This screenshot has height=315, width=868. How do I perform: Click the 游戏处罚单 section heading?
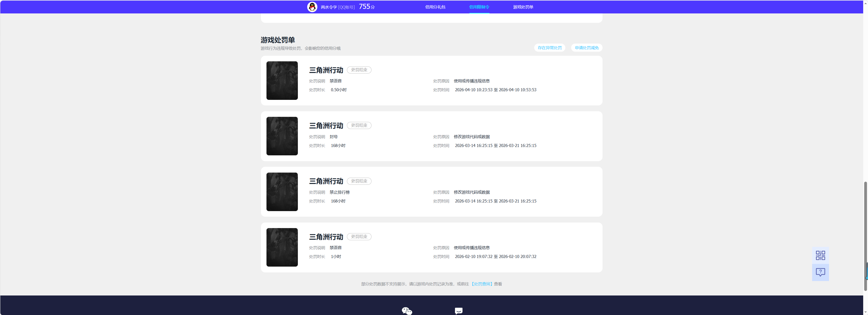[277, 40]
